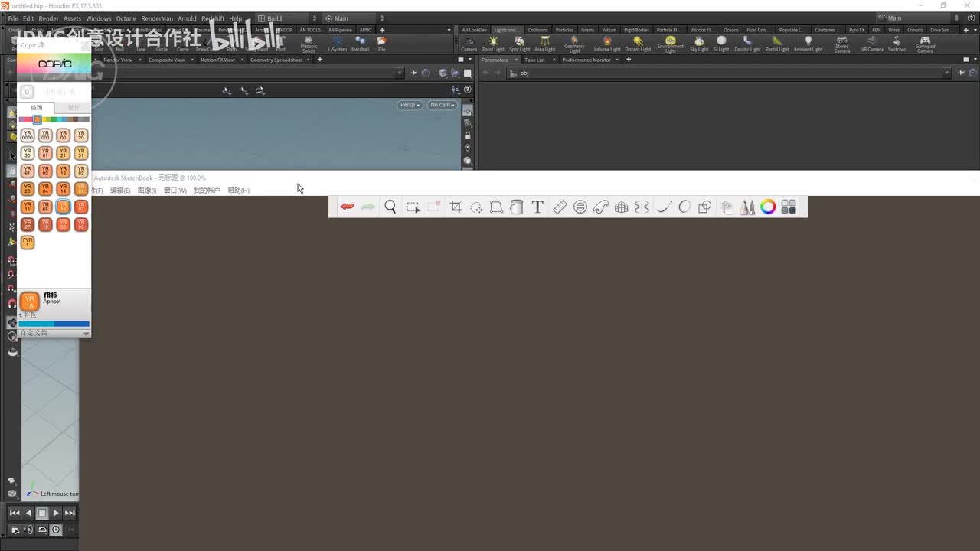980x551 pixels.
Task: Select the SketchBook quick transform tool
Action: tap(476, 207)
